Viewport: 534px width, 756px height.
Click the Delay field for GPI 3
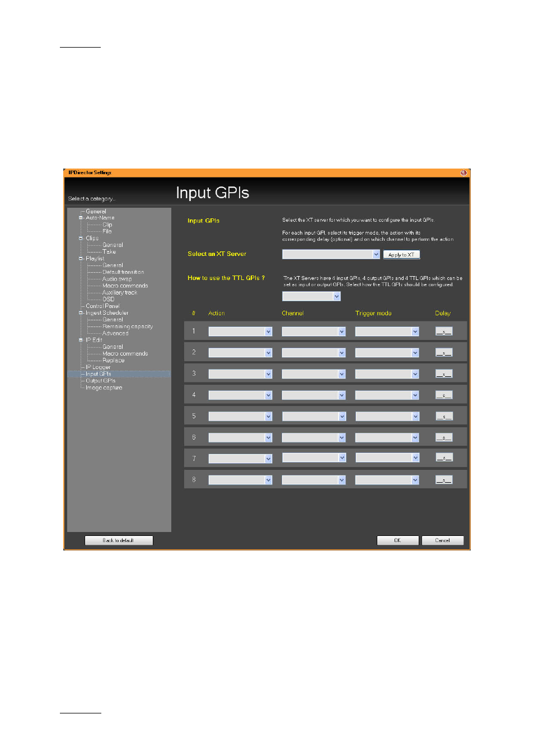(444, 374)
